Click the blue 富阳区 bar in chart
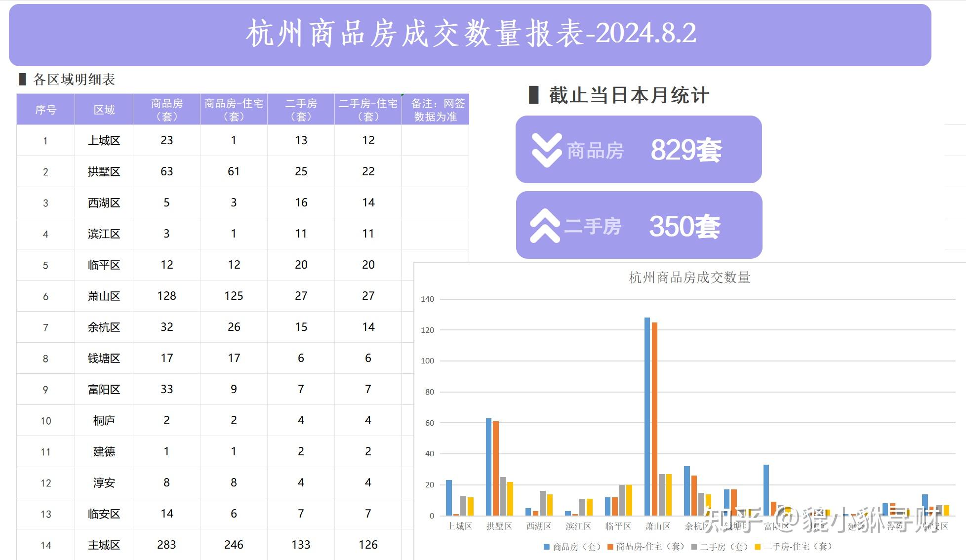This screenshot has width=966, height=560. pos(766,490)
